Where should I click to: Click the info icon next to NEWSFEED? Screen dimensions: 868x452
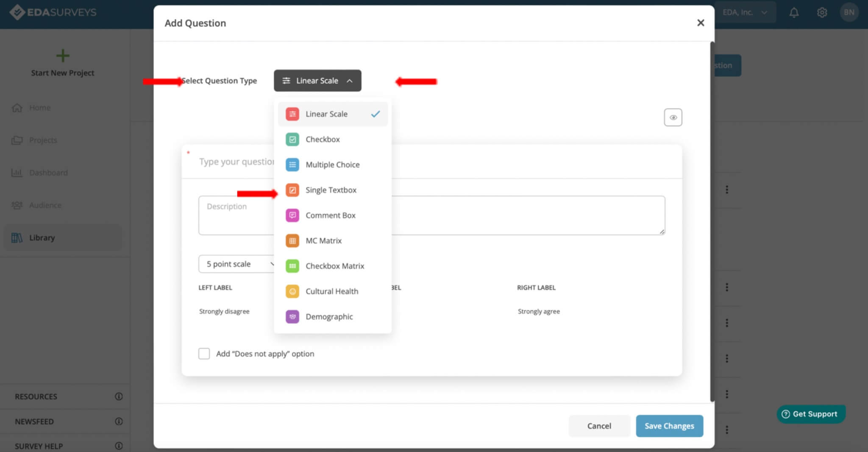point(119,421)
